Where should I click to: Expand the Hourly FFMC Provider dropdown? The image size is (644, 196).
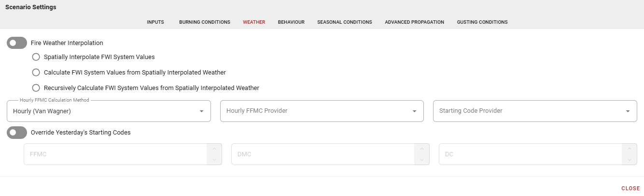(x=322, y=111)
